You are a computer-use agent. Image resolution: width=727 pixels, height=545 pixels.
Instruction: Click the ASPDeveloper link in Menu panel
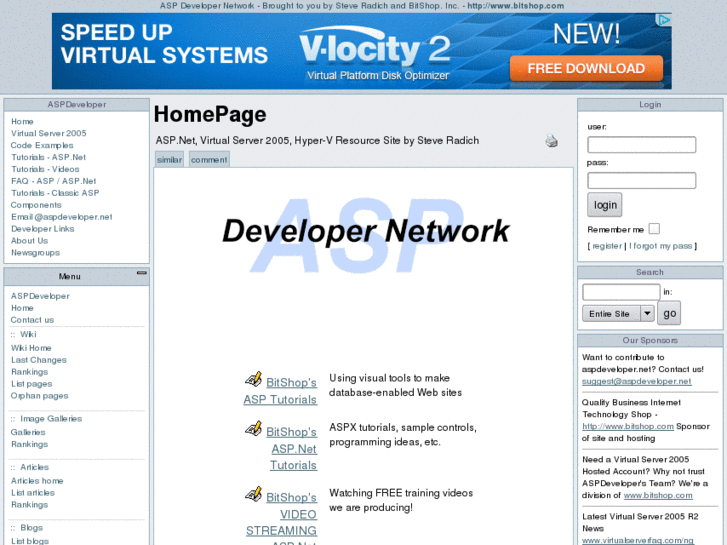coord(40,296)
